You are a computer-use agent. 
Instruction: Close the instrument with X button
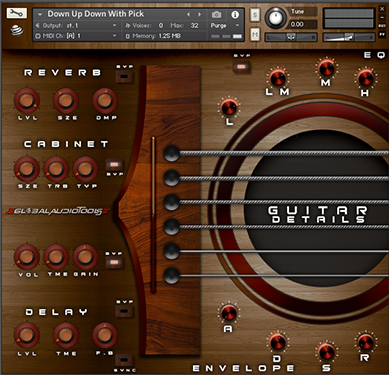point(382,9)
